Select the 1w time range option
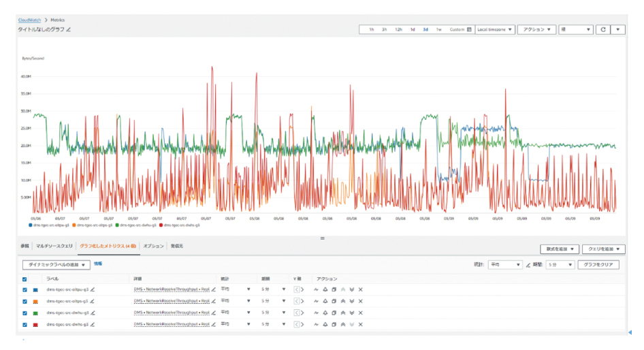The image size is (644, 350). (438, 30)
